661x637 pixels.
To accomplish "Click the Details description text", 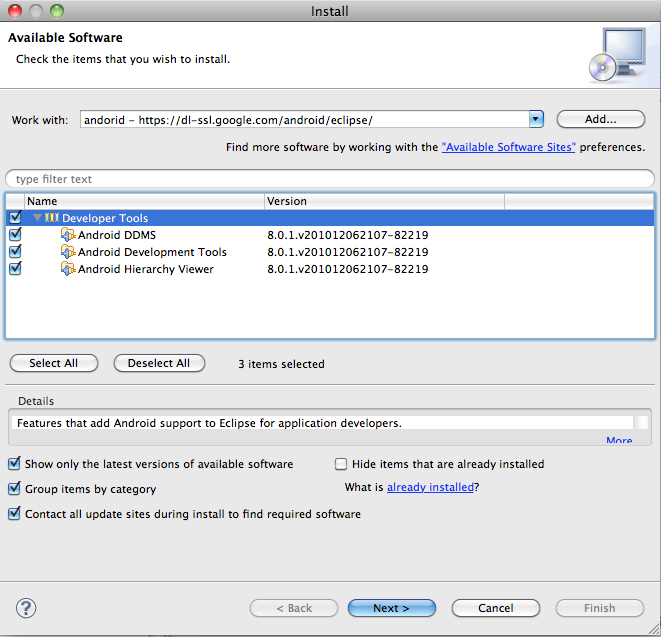I will click(x=209, y=423).
